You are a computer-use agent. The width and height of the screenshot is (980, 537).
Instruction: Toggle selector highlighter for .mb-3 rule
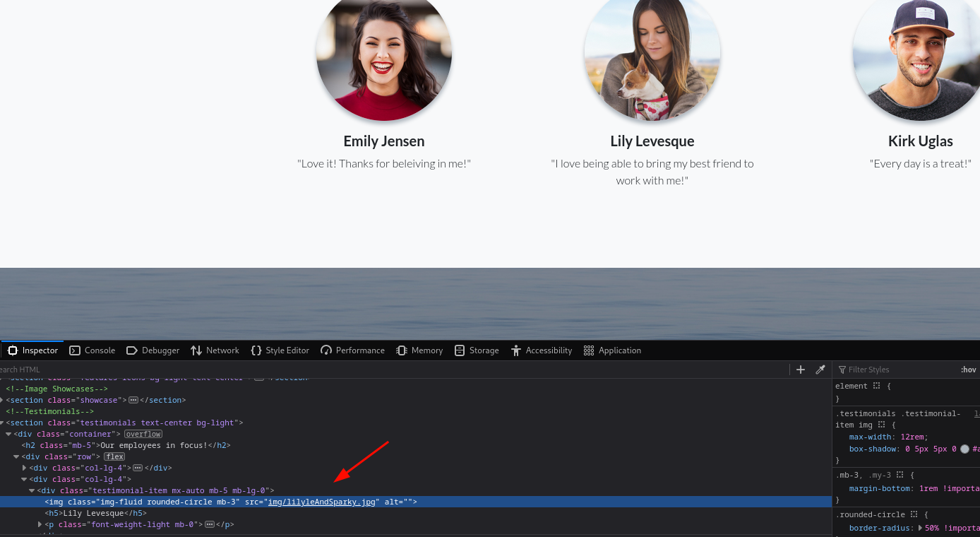[900, 475]
